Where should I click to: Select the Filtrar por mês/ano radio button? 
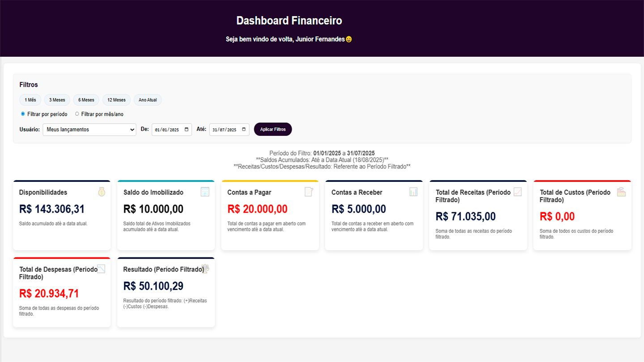77,114
